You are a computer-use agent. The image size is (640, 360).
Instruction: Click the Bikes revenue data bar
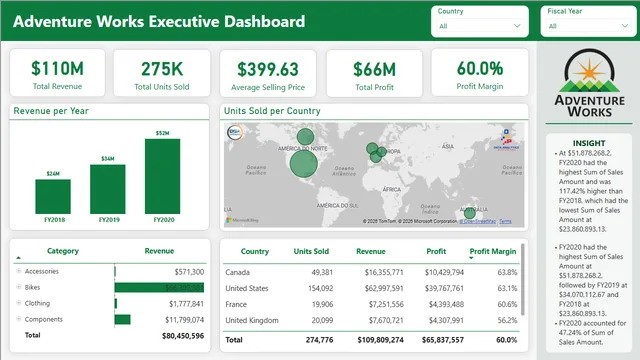159,287
